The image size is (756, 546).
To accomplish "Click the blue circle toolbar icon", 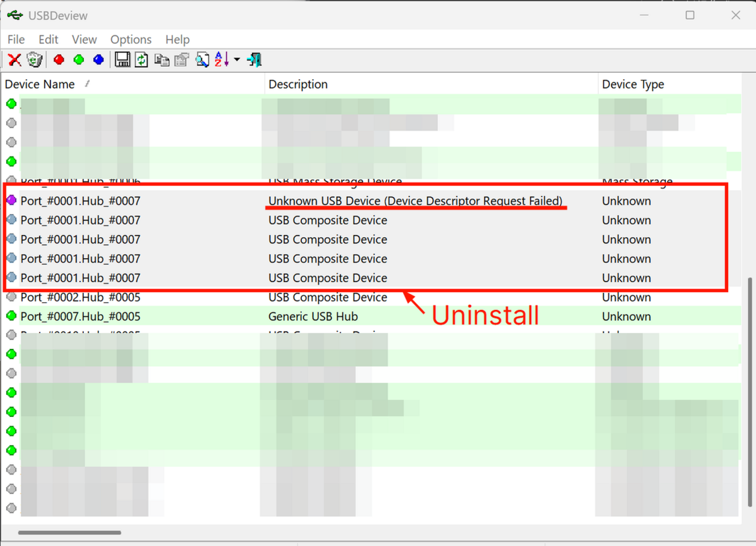I will pos(98,59).
